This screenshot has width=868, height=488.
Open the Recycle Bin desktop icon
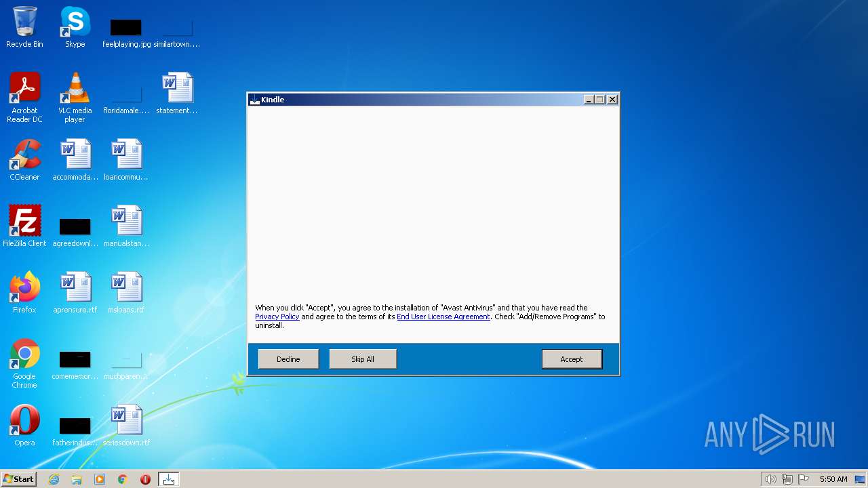coord(24,27)
